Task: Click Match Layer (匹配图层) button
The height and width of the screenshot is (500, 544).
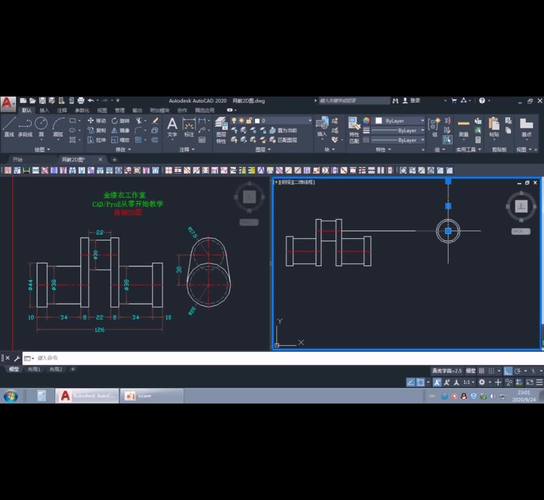Action: [283, 140]
